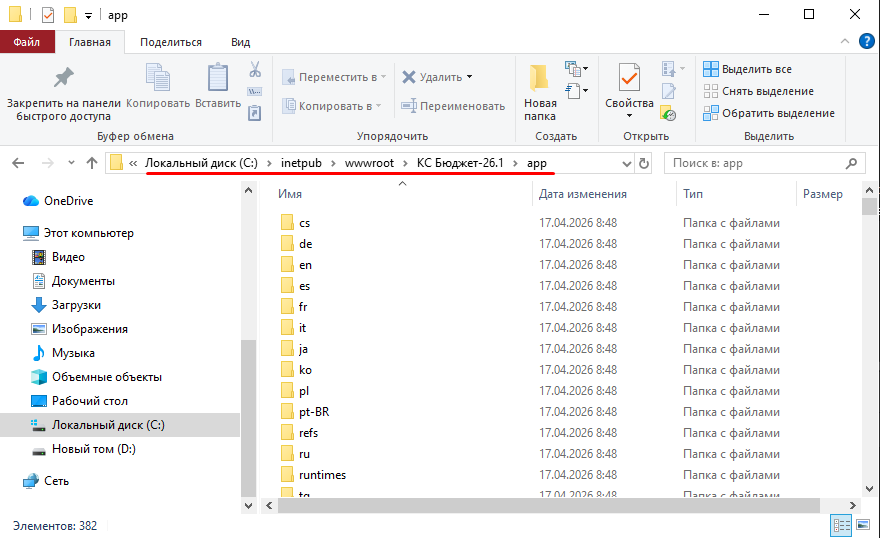Open the Удалить dropdown arrow
880x538 pixels.
coord(469,77)
